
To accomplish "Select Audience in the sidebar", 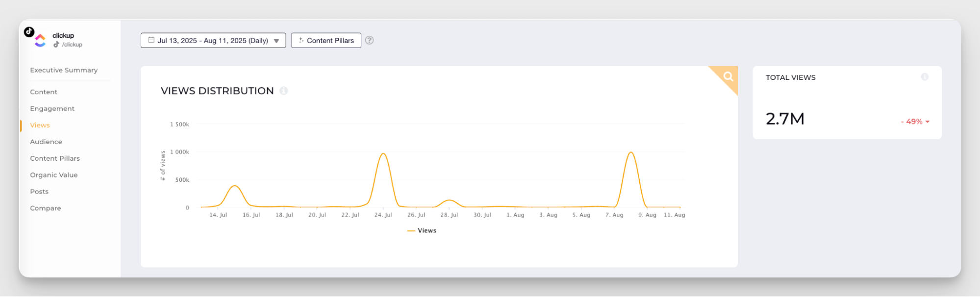I will [46, 142].
